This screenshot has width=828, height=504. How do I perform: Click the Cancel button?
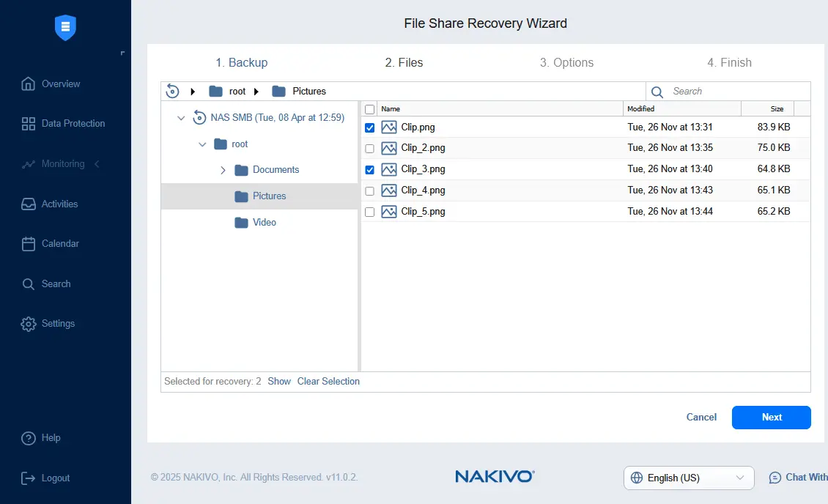tap(701, 418)
